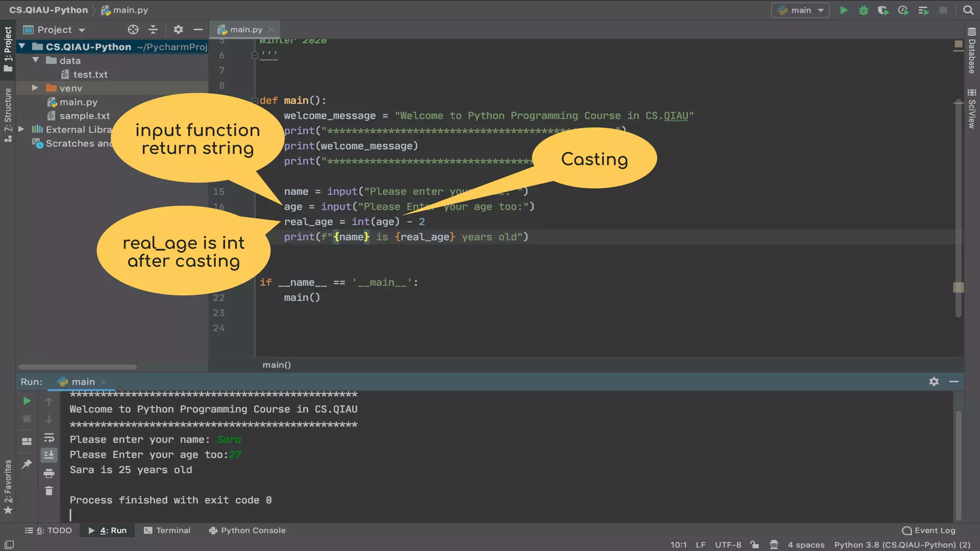Switch to the Python Console tab
980x551 pixels.
coord(247,530)
